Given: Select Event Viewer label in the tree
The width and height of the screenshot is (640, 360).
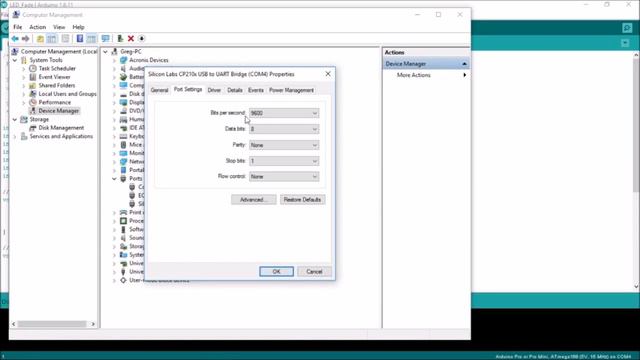Looking at the screenshot, I should pos(54,77).
